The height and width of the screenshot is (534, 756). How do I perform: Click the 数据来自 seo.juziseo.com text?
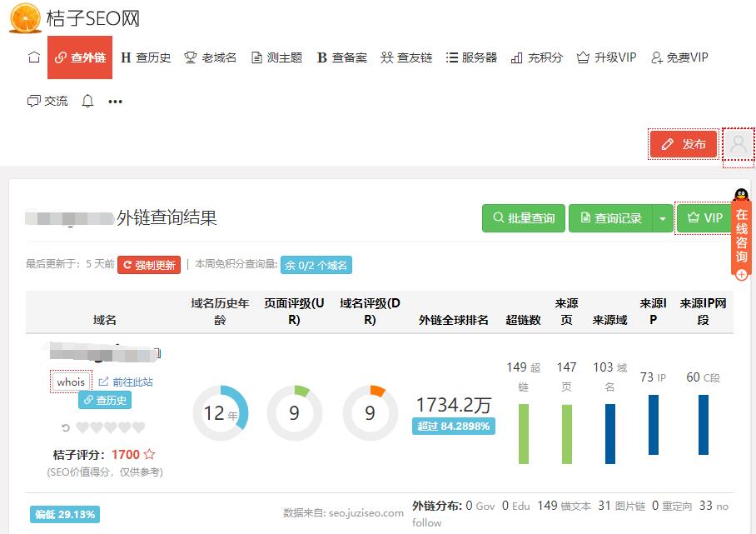[343, 513]
